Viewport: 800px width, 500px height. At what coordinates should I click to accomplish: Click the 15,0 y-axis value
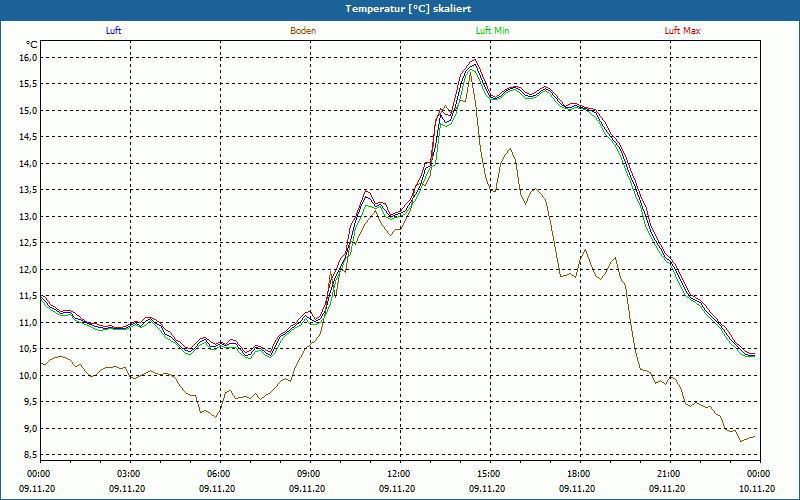[x=28, y=110]
